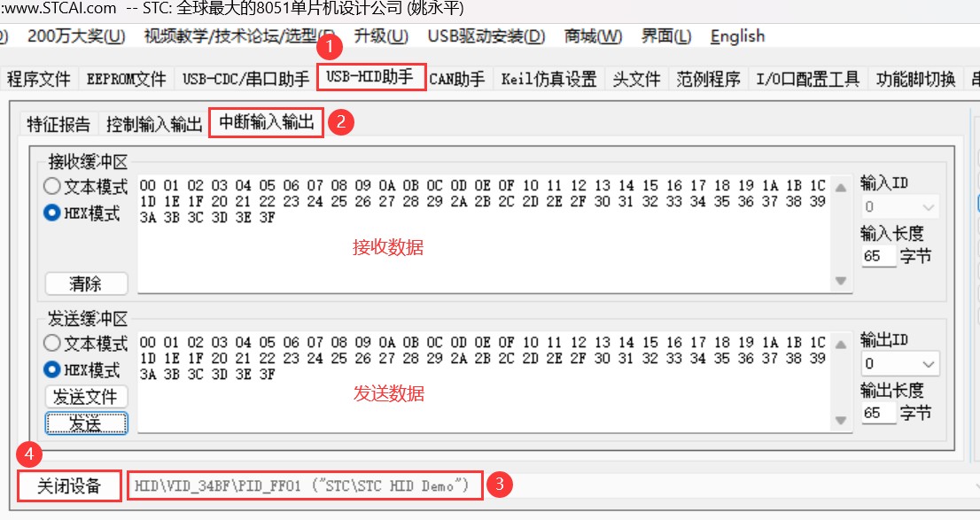Open the Keil仿真设置 tab
The image size is (980, 520).
[x=548, y=79]
